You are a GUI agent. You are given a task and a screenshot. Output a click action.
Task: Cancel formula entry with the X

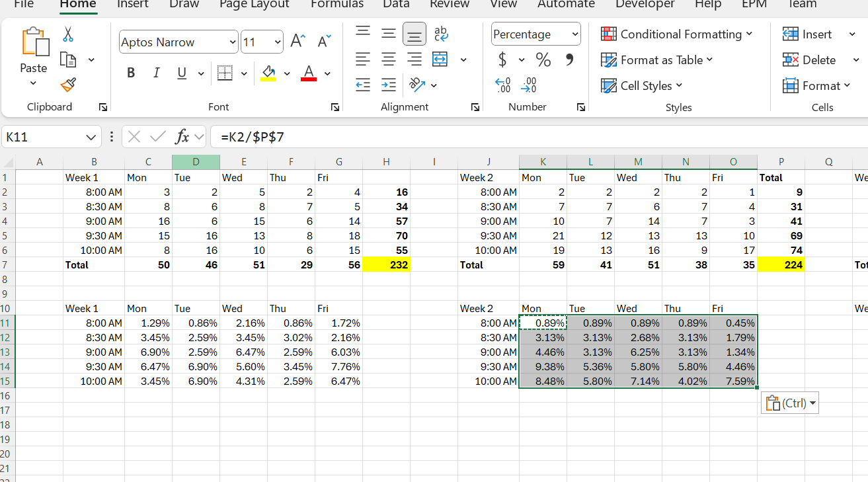tap(134, 137)
